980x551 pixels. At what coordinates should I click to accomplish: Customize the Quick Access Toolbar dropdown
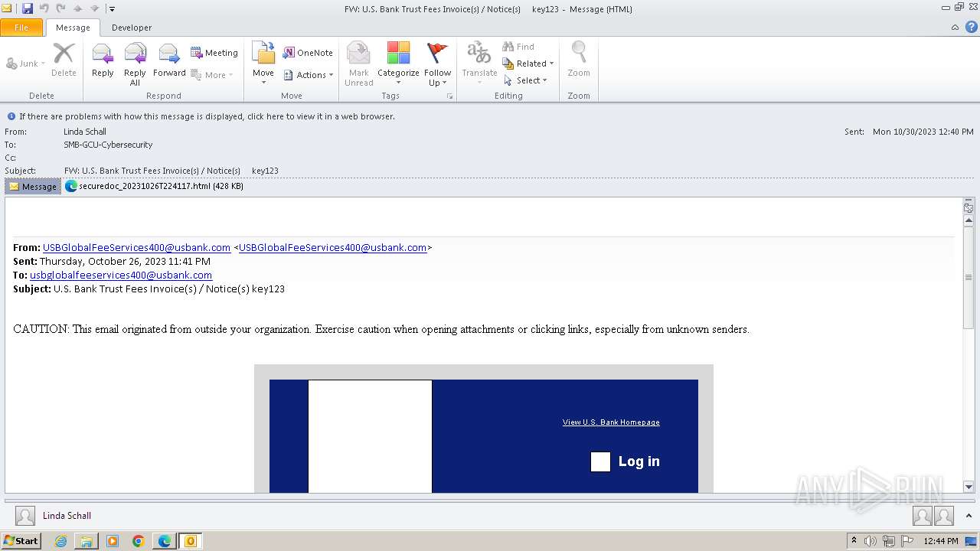point(112,9)
